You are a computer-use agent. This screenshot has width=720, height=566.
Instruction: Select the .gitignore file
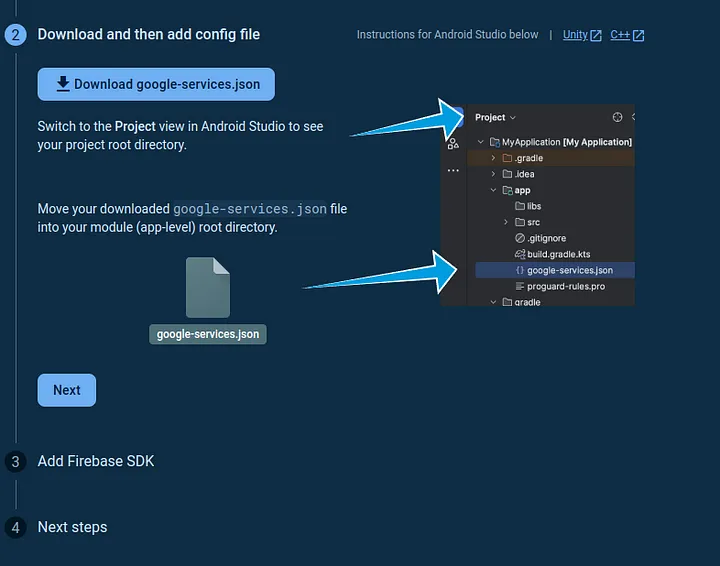[x=540, y=238]
